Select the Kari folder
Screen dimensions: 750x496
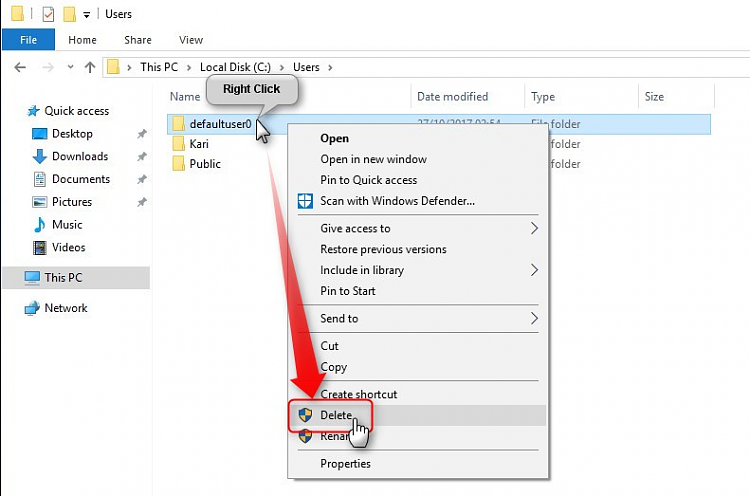(199, 144)
